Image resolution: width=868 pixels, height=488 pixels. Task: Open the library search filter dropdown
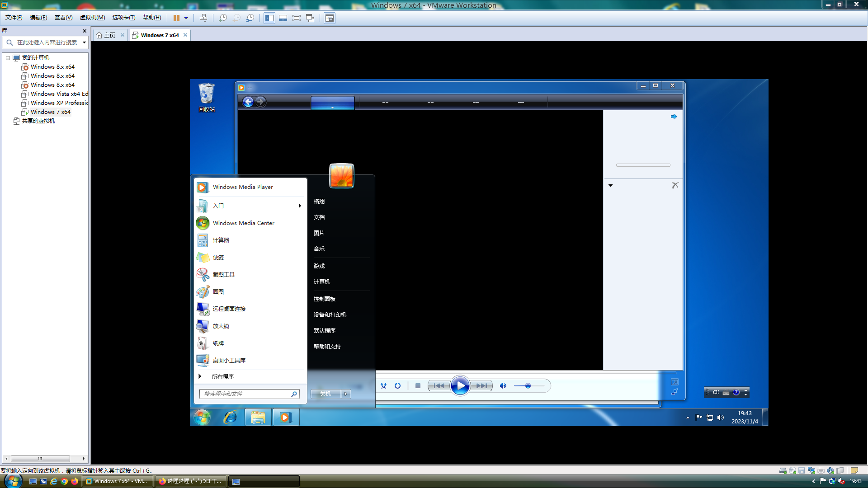(84, 42)
